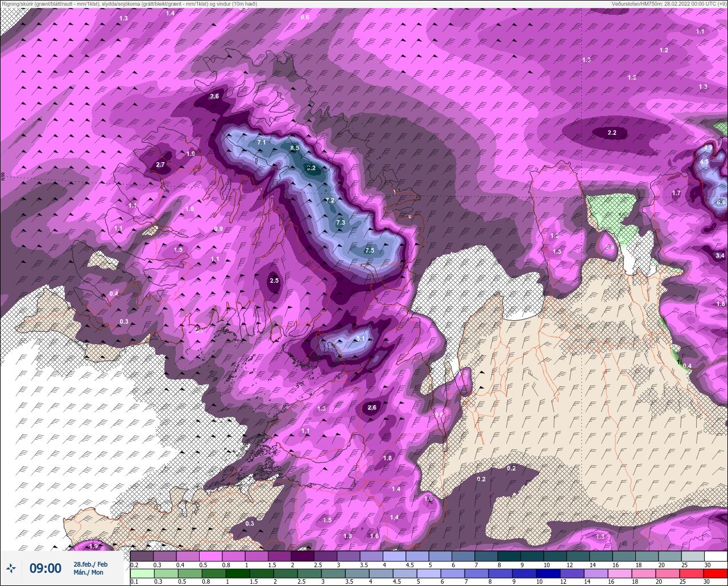Click the 09:00 forecast time label

pyautogui.click(x=45, y=568)
